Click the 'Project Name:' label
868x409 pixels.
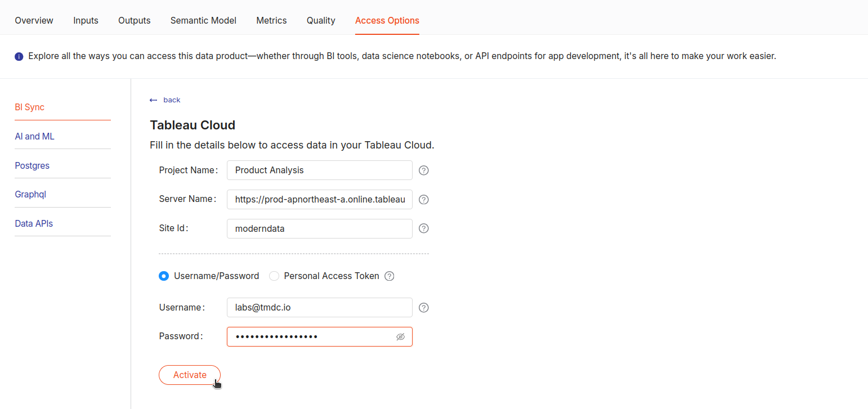click(x=189, y=170)
